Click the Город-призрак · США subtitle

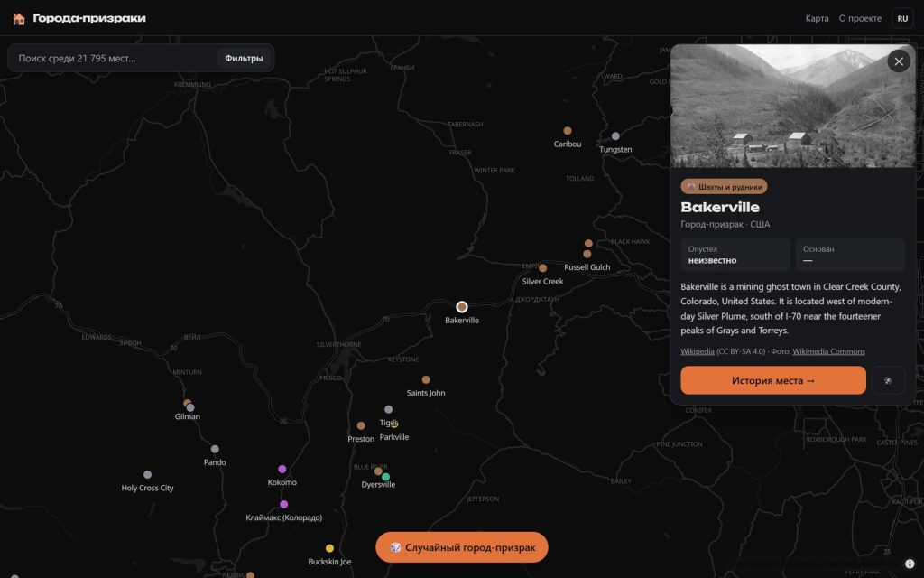(725, 224)
